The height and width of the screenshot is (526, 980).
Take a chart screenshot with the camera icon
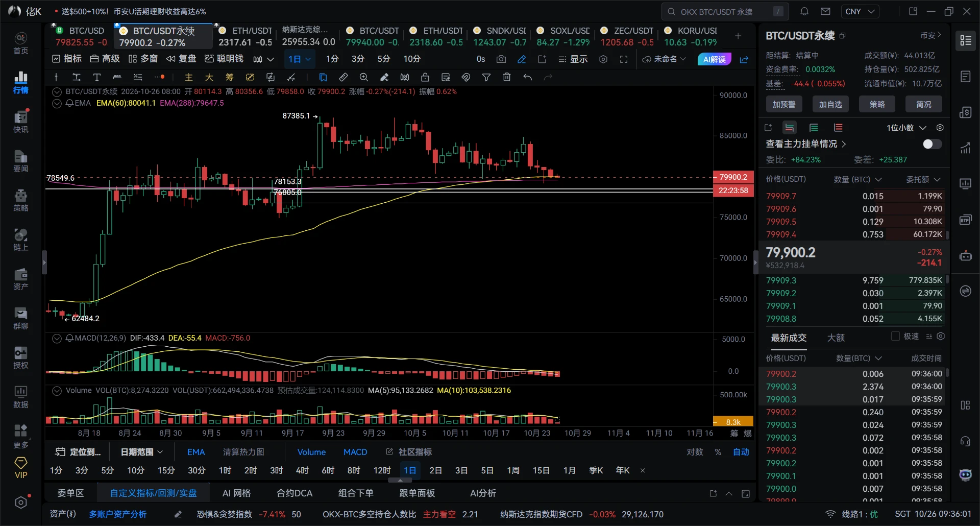(x=501, y=59)
